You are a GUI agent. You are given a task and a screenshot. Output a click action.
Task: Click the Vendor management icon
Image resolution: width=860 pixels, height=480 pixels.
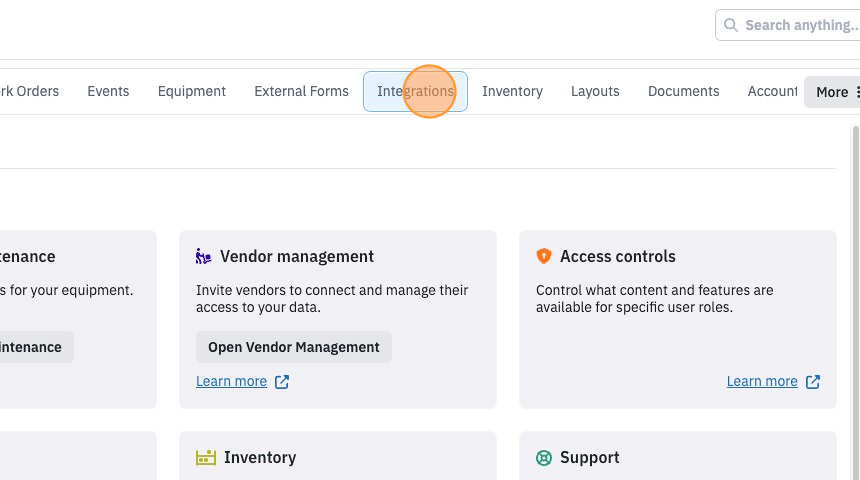point(203,256)
